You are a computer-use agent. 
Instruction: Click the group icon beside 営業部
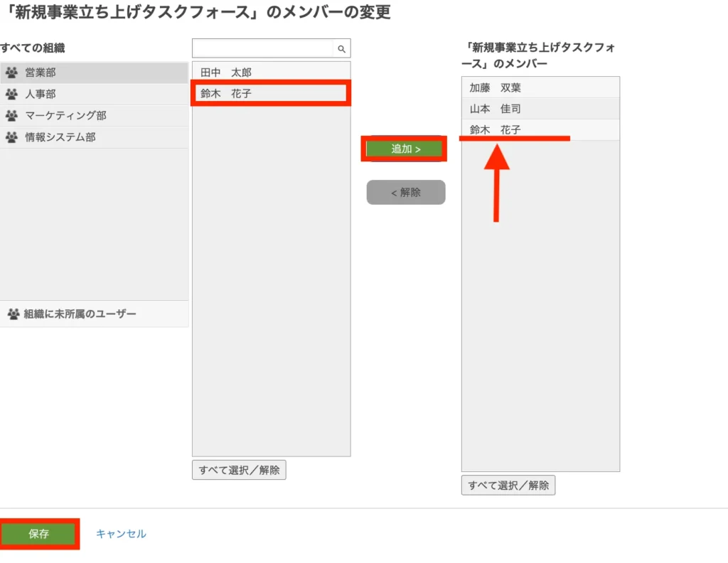tap(11, 73)
